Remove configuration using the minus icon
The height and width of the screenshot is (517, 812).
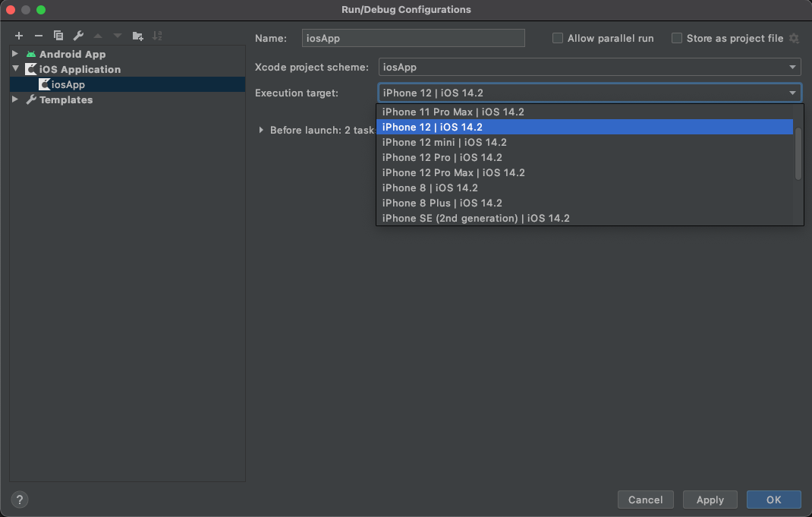click(x=38, y=36)
